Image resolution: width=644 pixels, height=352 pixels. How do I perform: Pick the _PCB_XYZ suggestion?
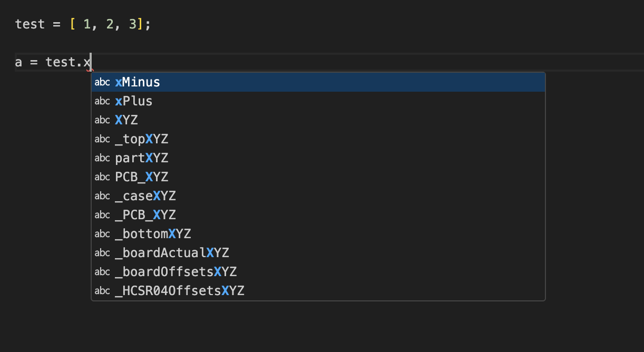coord(145,215)
